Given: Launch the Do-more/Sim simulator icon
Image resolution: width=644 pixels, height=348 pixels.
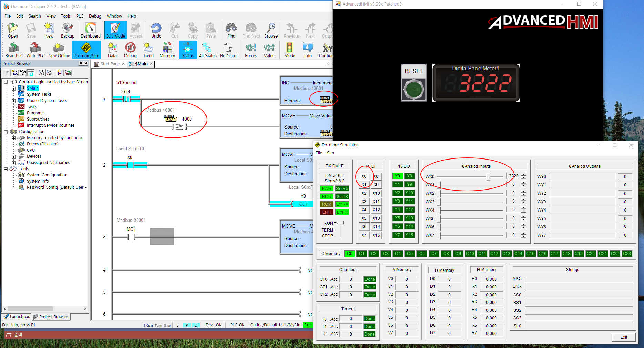Looking at the screenshot, I should [86, 50].
